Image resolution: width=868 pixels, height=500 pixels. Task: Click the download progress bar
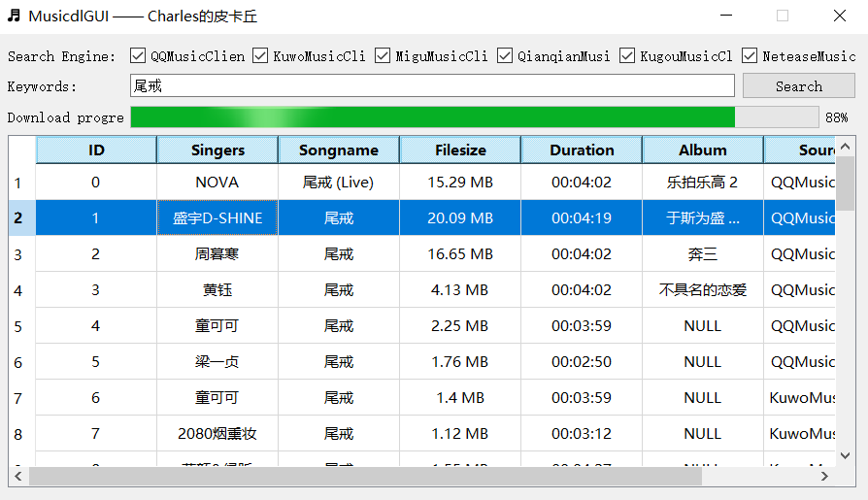(x=474, y=117)
